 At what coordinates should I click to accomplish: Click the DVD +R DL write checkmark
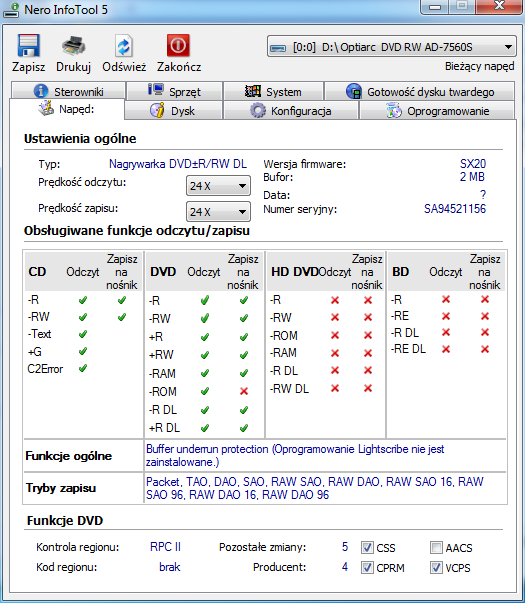click(243, 428)
